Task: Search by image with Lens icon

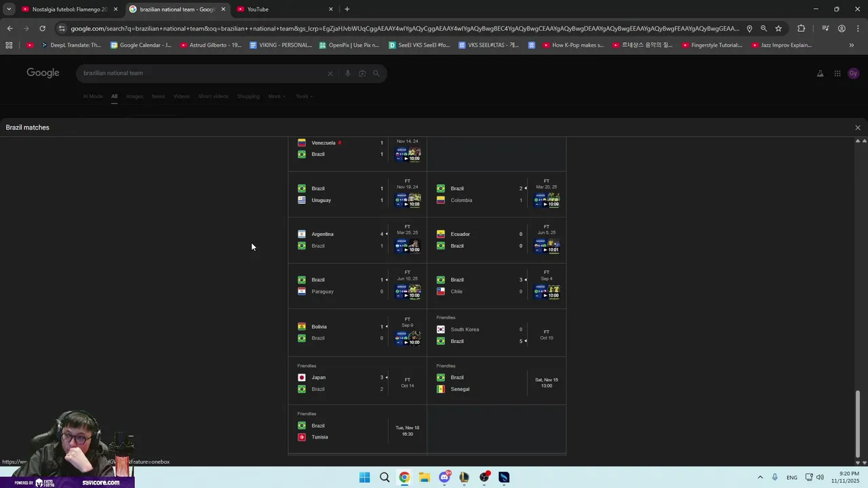Action: (362, 73)
